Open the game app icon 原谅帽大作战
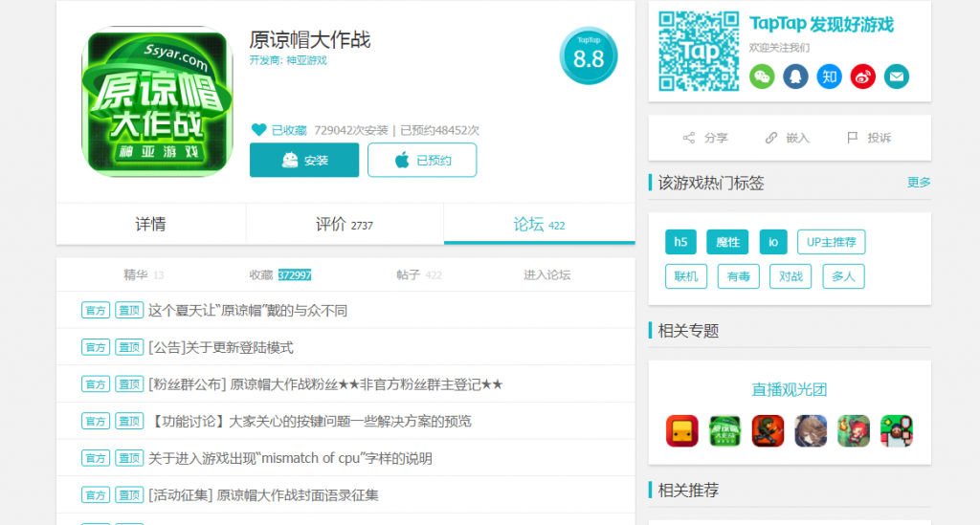Screen dimensions: 980x525 [158, 101]
